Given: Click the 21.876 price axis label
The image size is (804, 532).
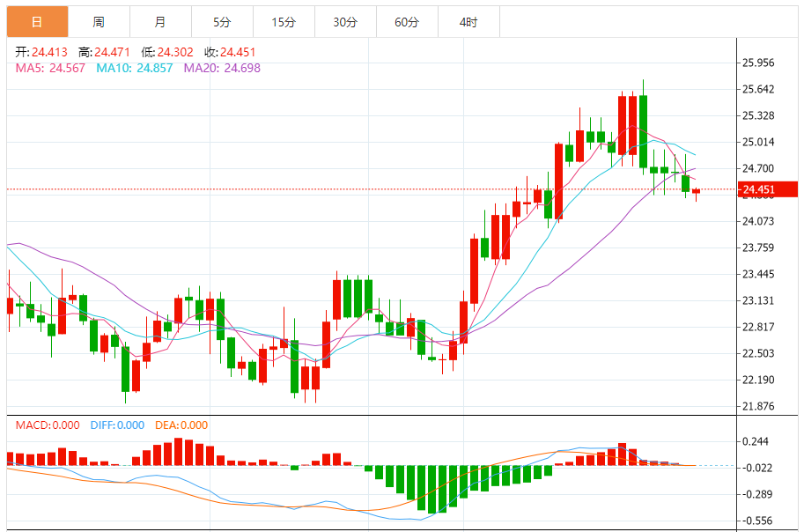Looking at the screenshot, I should (758, 406).
